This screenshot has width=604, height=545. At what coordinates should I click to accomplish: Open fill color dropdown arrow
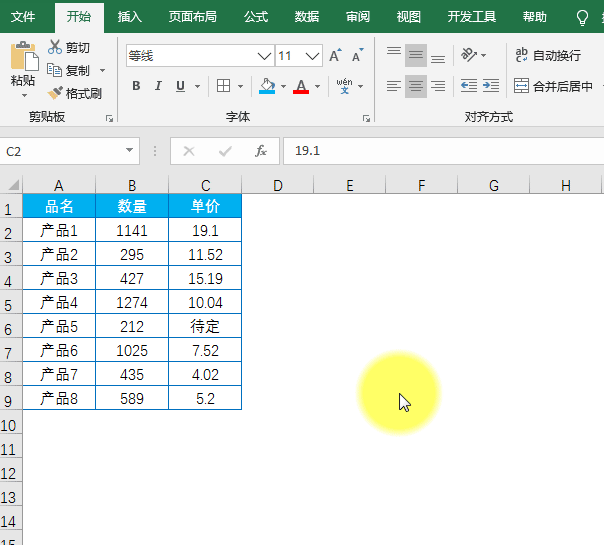tap(284, 86)
